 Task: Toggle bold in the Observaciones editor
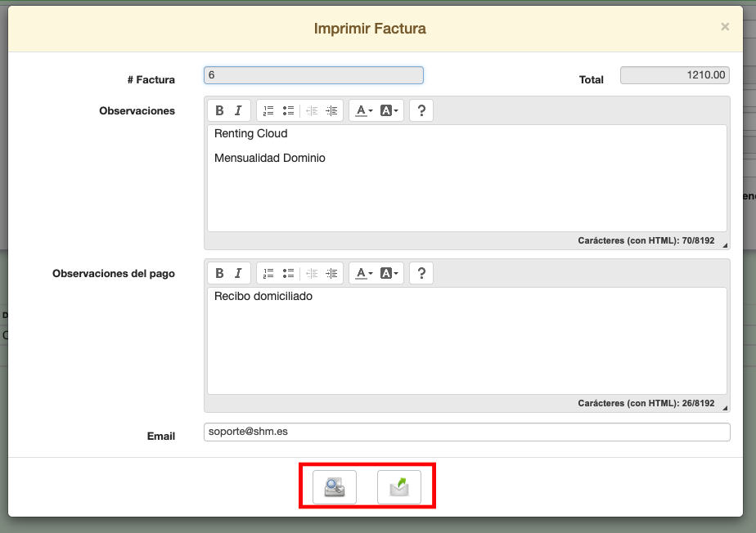coord(219,111)
